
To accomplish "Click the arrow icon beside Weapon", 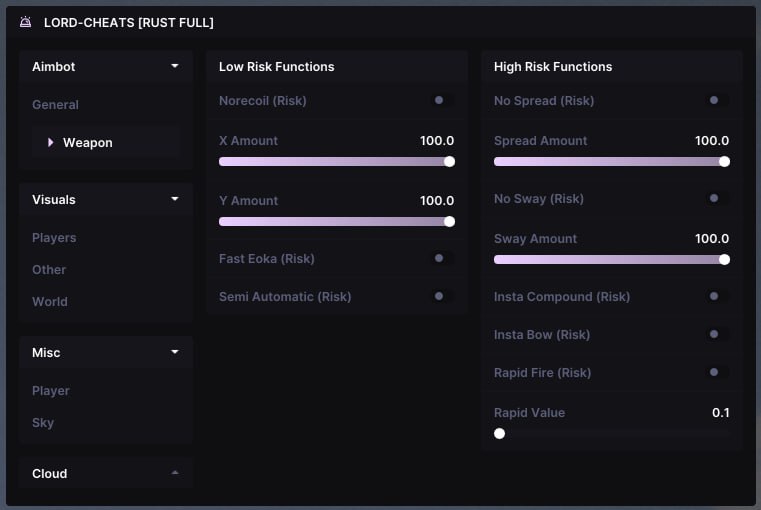I will pyautogui.click(x=51, y=143).
